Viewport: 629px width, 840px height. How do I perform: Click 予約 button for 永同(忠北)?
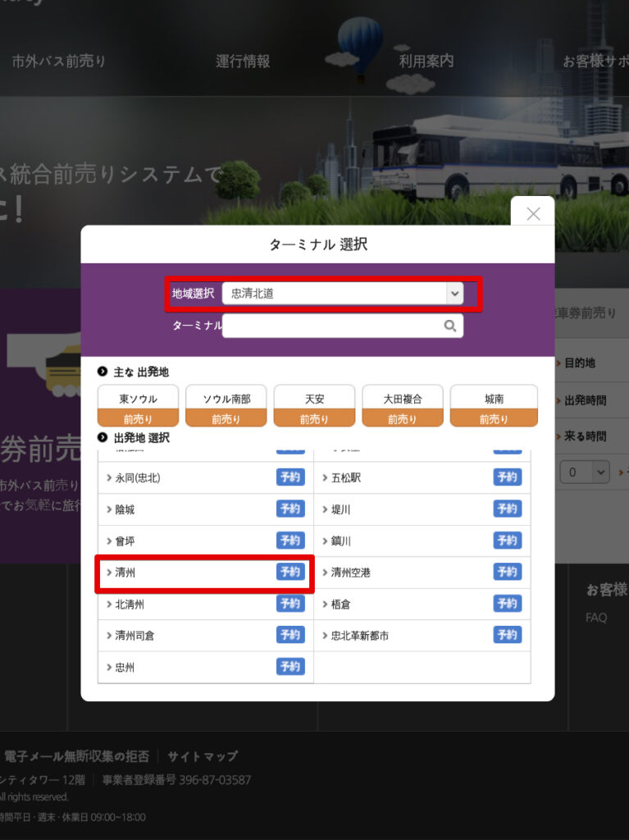point(290,477)
